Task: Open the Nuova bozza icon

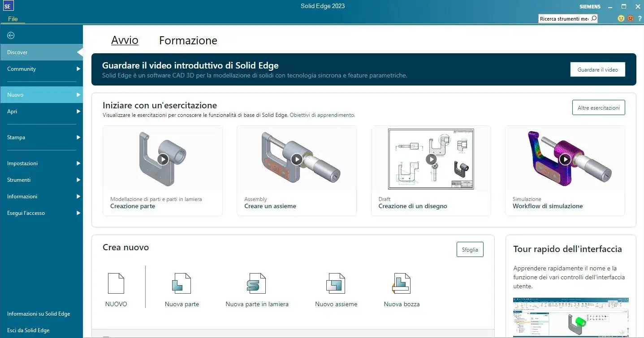Action: click(x=402, y=284)
